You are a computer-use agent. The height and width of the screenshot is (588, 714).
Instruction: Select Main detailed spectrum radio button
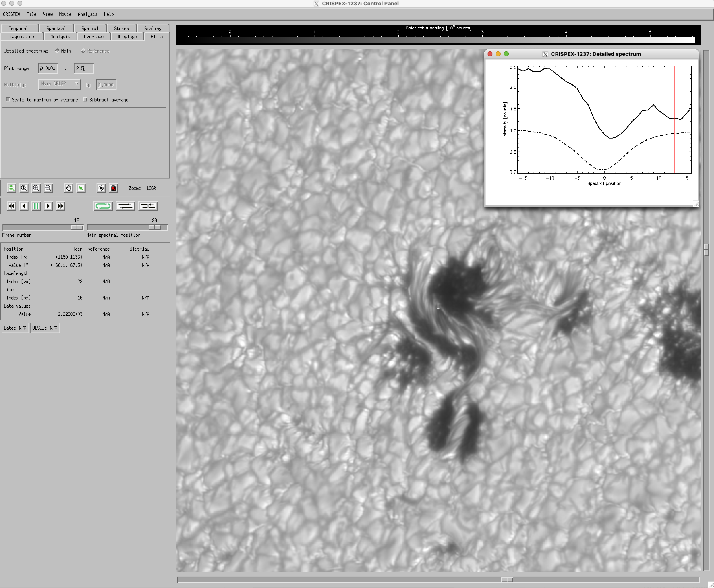57,51
